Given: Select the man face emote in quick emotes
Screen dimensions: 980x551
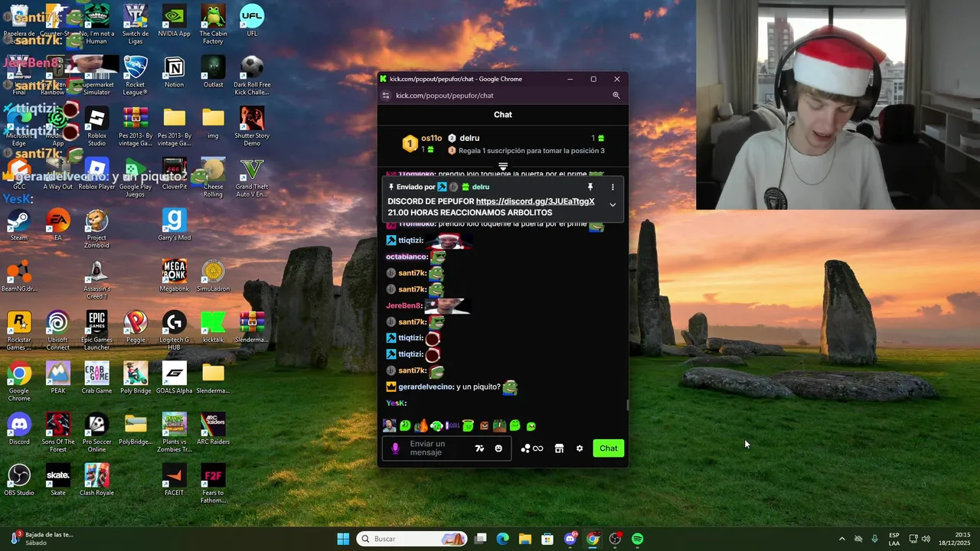Looking at the screenshot, I should point(389,425).
